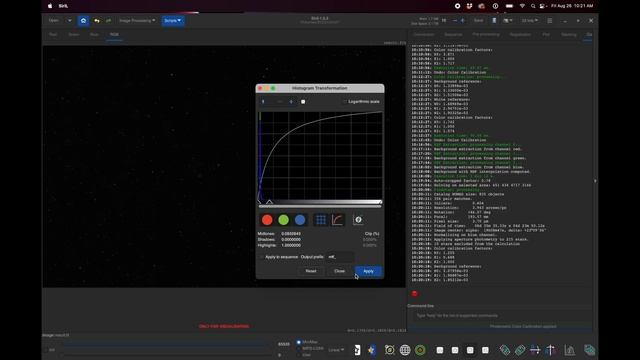640x360 pixels.
Task: Click the macOS Spotlight search icon
Action: (x=533, y=6)
